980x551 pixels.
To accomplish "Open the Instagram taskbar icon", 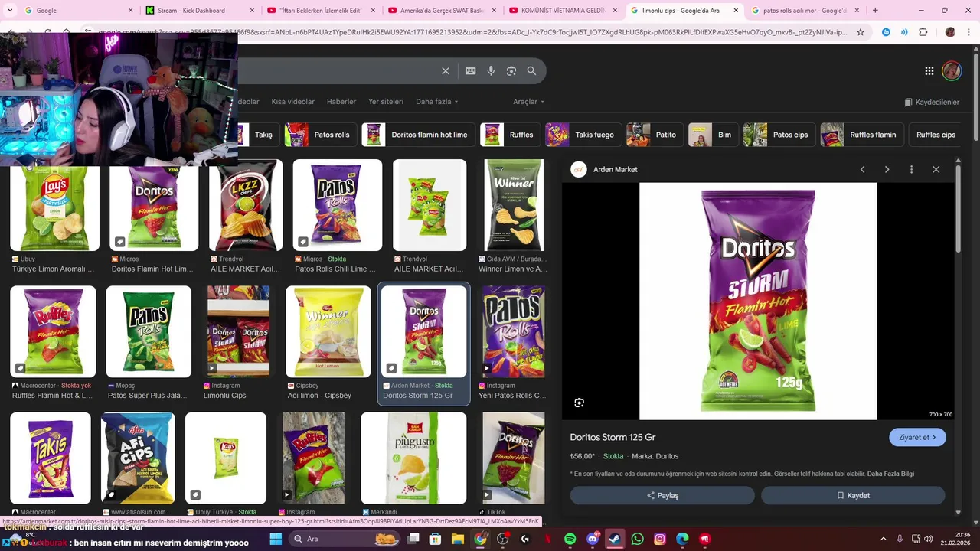I will (x=660, y=539).
